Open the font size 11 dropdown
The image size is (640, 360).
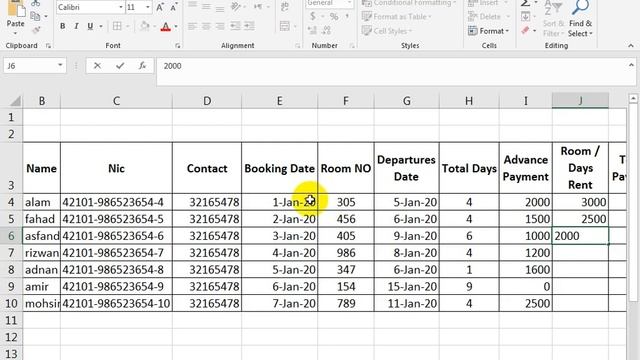click(x=147, y=7)
